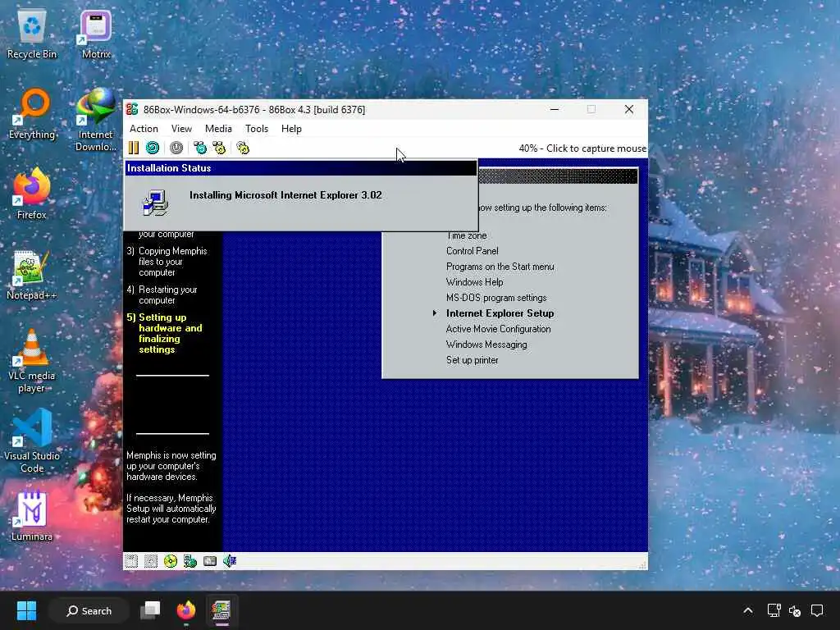This screenshot has width=840, height=630.
Task: Open the Visual Studio Code shortcut
Action: pyautogui.click(x=32, y=441)
